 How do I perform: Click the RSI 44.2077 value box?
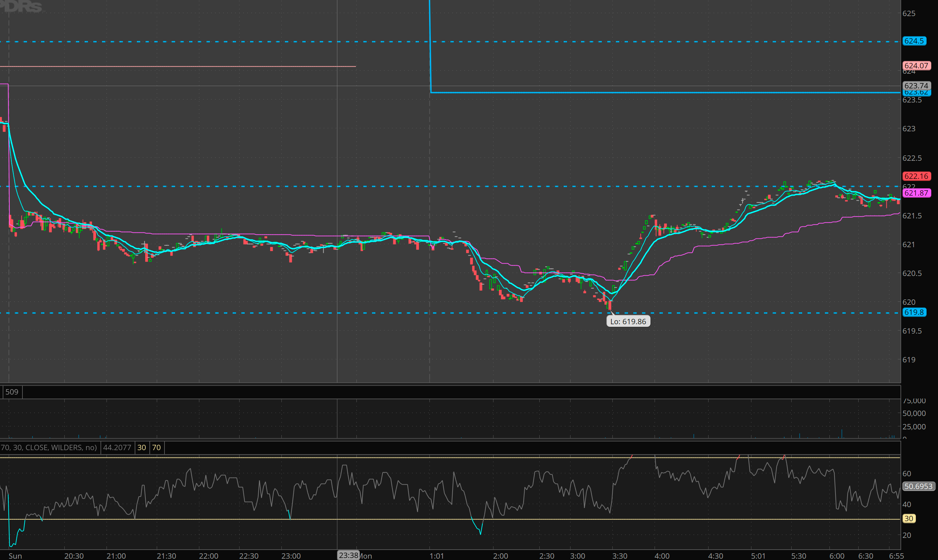(117, 447)
